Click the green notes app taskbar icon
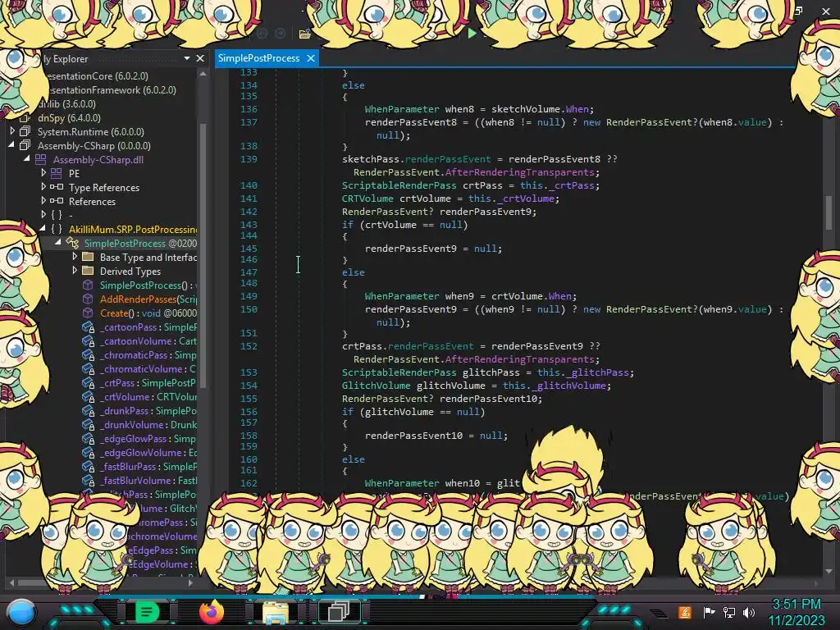This screenshot has width=840, height=630. pos(148,611)
